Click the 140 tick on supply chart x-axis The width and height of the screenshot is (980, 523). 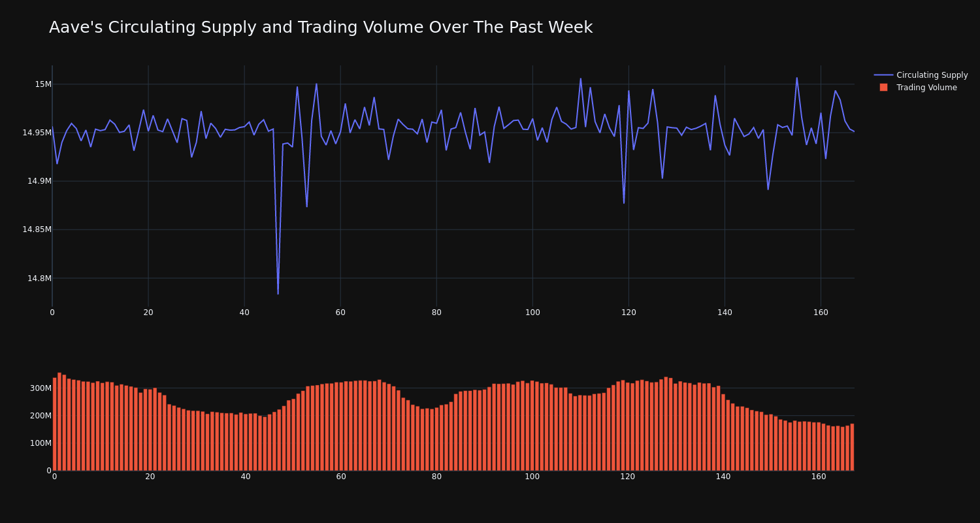pos(725,312)
